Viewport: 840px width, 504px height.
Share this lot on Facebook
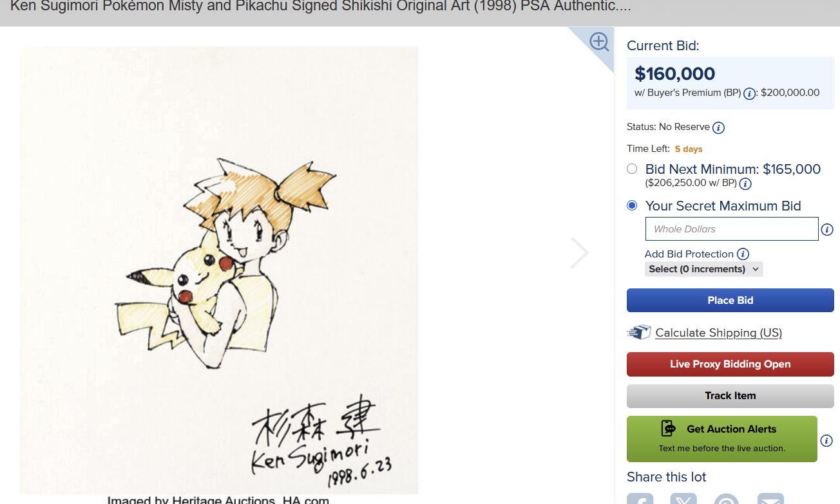pyautogui.click(x=640, y=499)
